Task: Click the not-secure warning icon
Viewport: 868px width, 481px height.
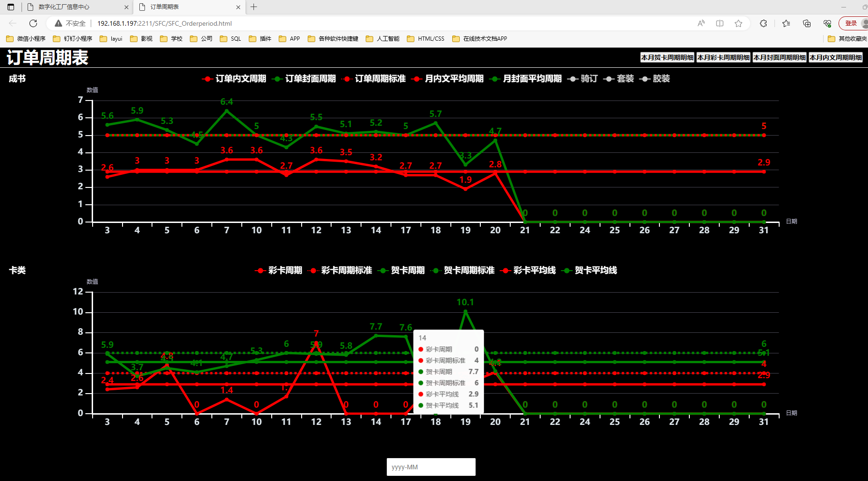Action: click(x=58, y=23)
